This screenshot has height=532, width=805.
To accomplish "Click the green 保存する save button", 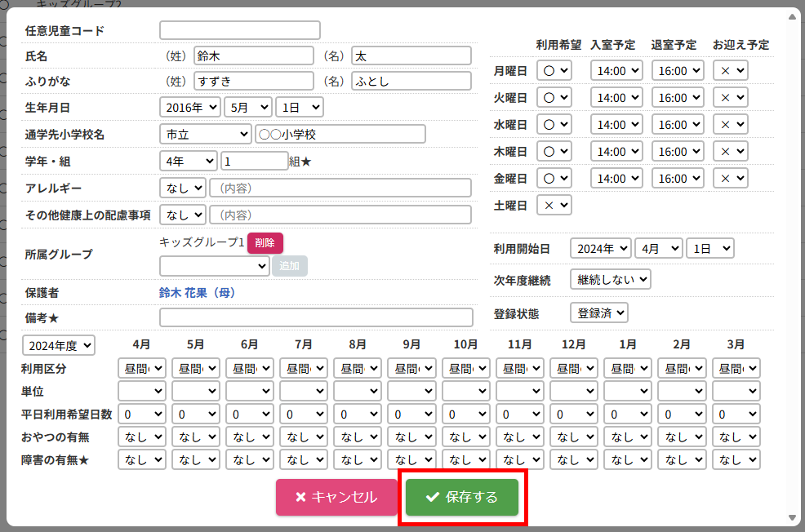I will [x=462, y=497].
